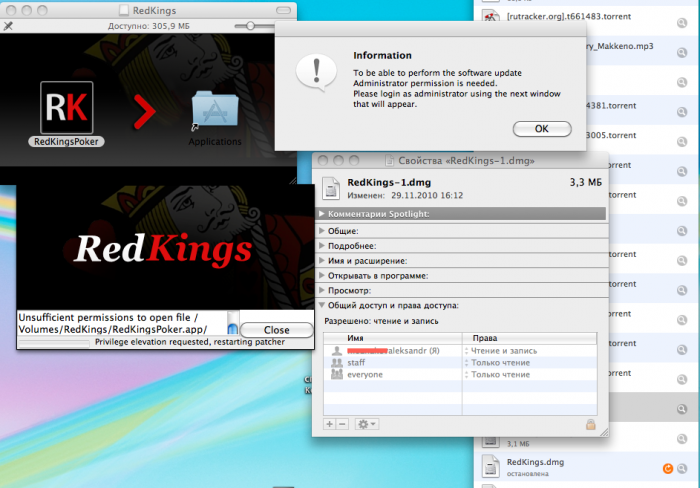Adjust the icon size slider in RedKings window
Viewport: 700px width, 488px height.
[250, 26]
